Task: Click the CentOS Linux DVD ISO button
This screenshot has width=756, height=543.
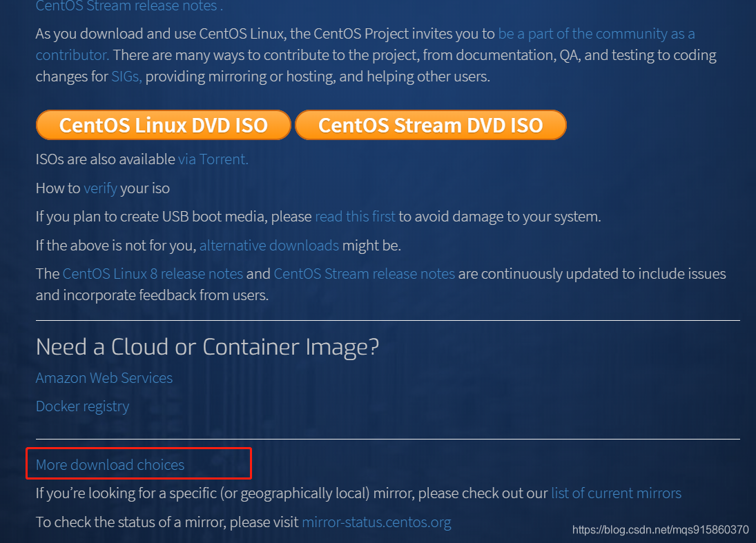Action: [x=164, y=126]
